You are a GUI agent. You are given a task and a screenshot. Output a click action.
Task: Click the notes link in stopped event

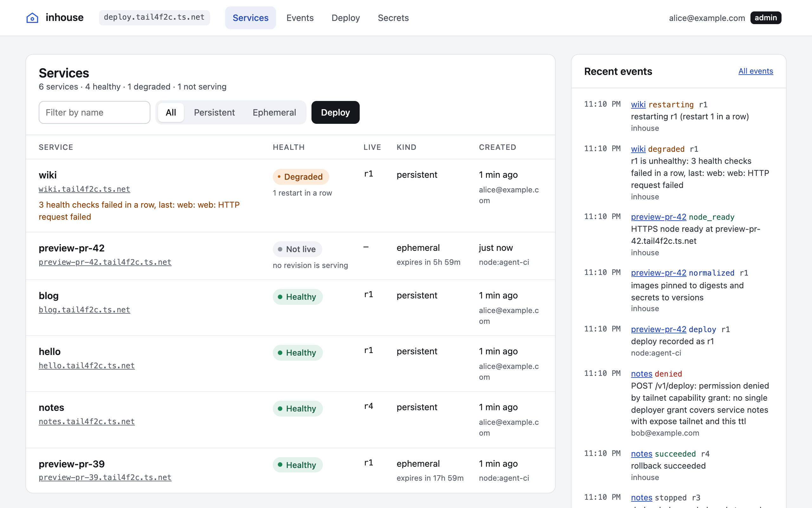[641, 498]
